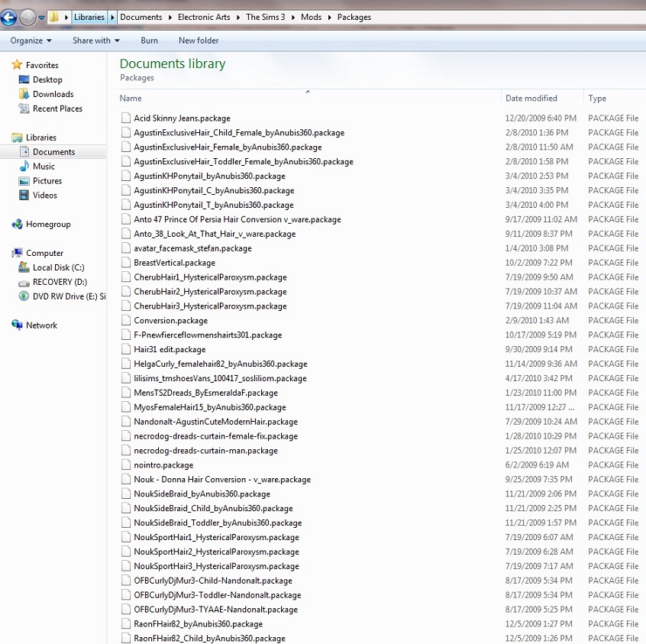This screenshot has height=644, width=646.
Task: Open the Videos library
Action: [38, 195]
